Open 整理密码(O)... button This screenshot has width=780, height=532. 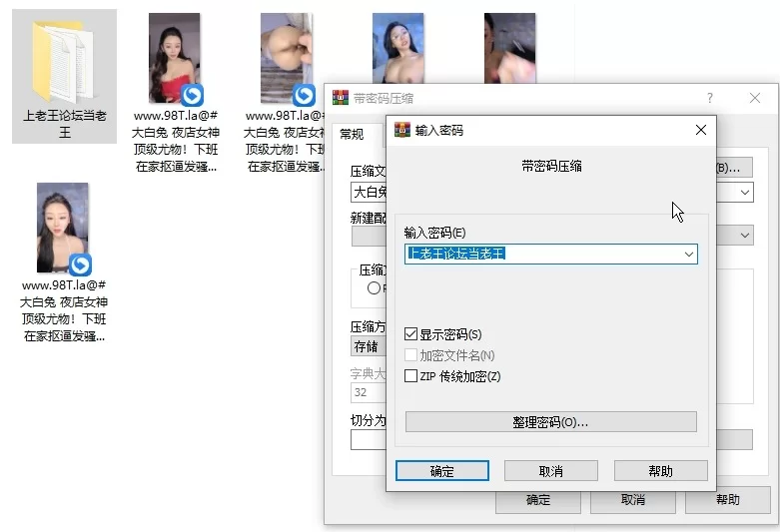[550, 422]
